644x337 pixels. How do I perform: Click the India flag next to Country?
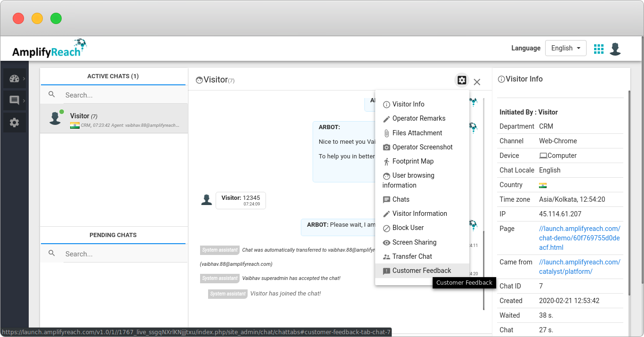(x=544, y=185)
